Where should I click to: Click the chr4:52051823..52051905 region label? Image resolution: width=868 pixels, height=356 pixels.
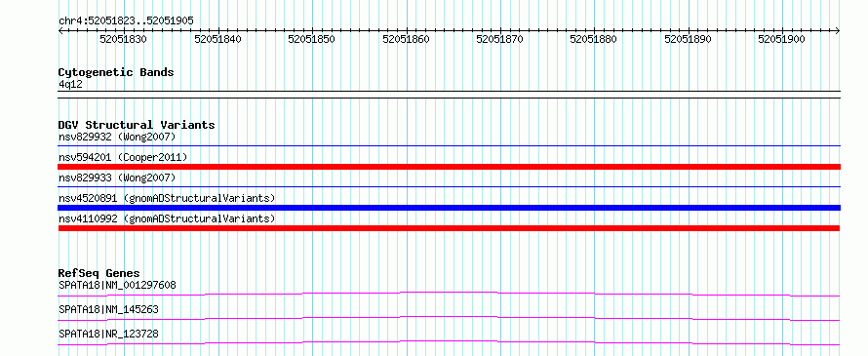[126, 20]
